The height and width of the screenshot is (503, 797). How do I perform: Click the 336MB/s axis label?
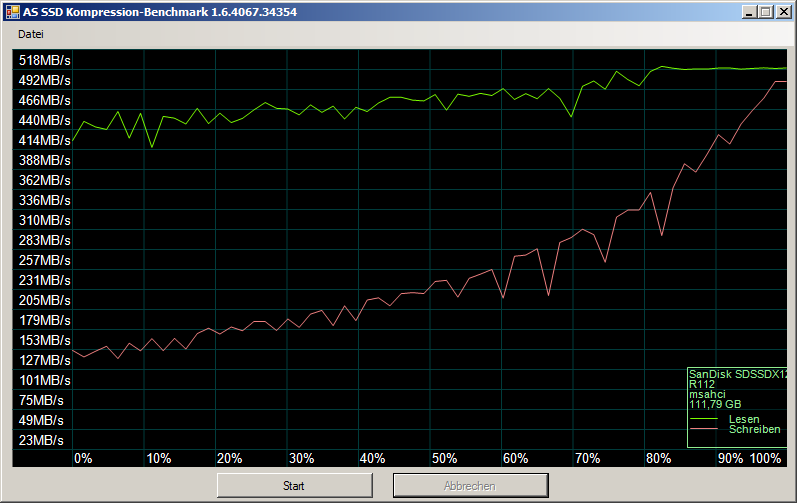point(44,200)
